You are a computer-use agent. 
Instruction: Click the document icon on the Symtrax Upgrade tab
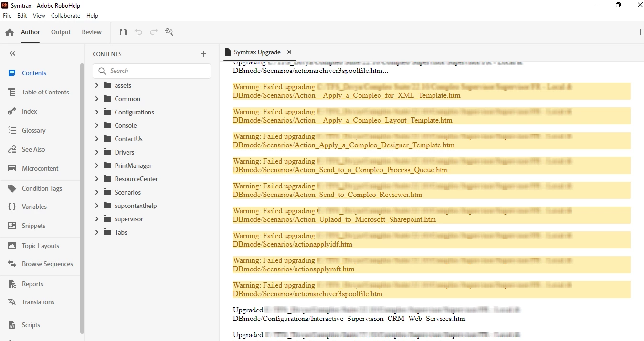(228, 52)
